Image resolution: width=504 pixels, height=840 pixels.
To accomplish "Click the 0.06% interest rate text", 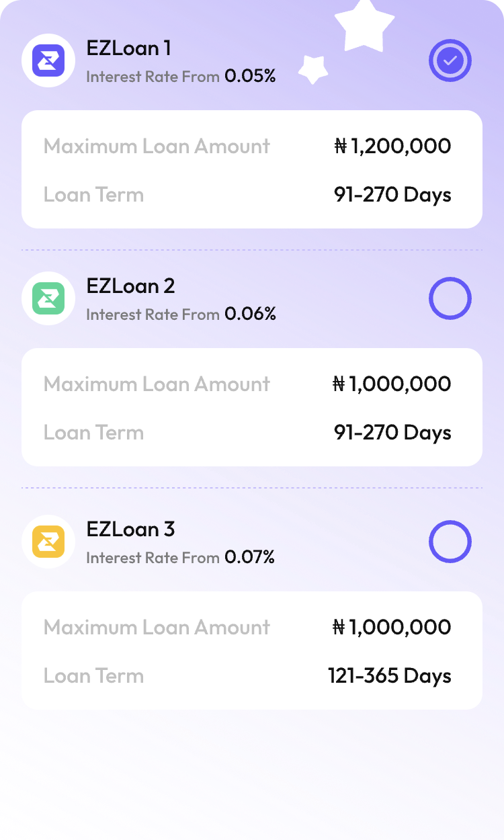I will (250, 314).
